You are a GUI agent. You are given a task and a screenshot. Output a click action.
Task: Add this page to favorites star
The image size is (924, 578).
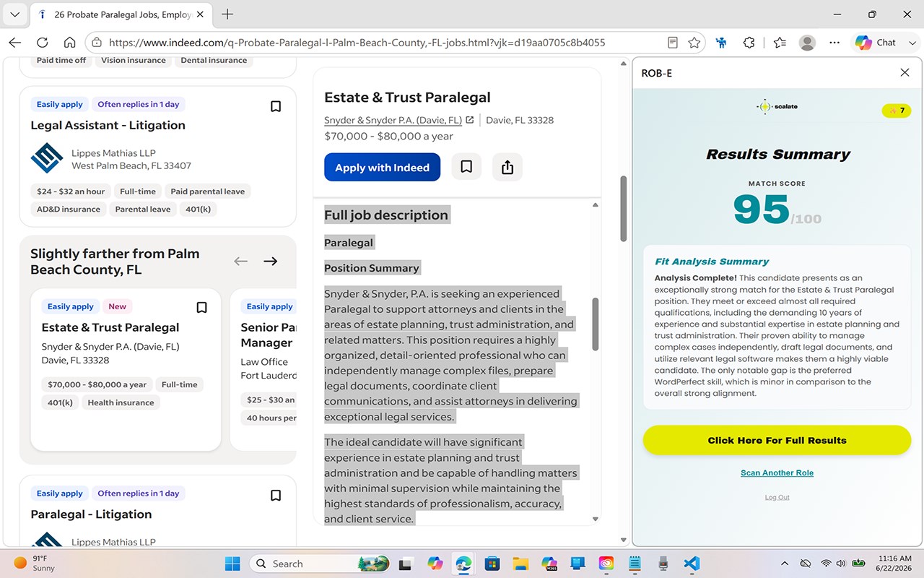pyautogui.click(x=694, y=43)
